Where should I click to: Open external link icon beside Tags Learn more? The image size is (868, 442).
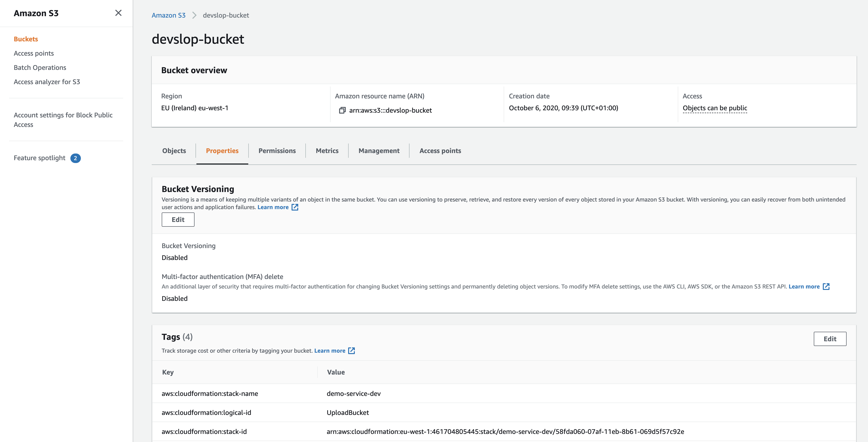tap(351, 351)
